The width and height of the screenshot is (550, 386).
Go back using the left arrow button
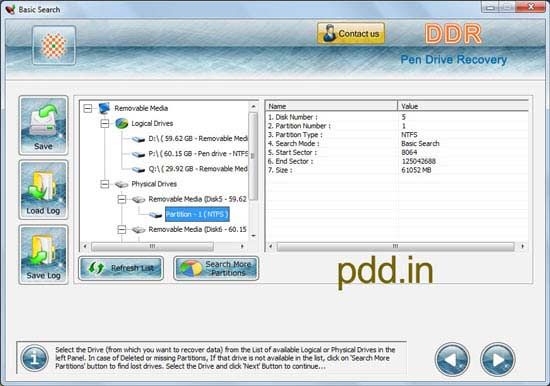(452, 359)
